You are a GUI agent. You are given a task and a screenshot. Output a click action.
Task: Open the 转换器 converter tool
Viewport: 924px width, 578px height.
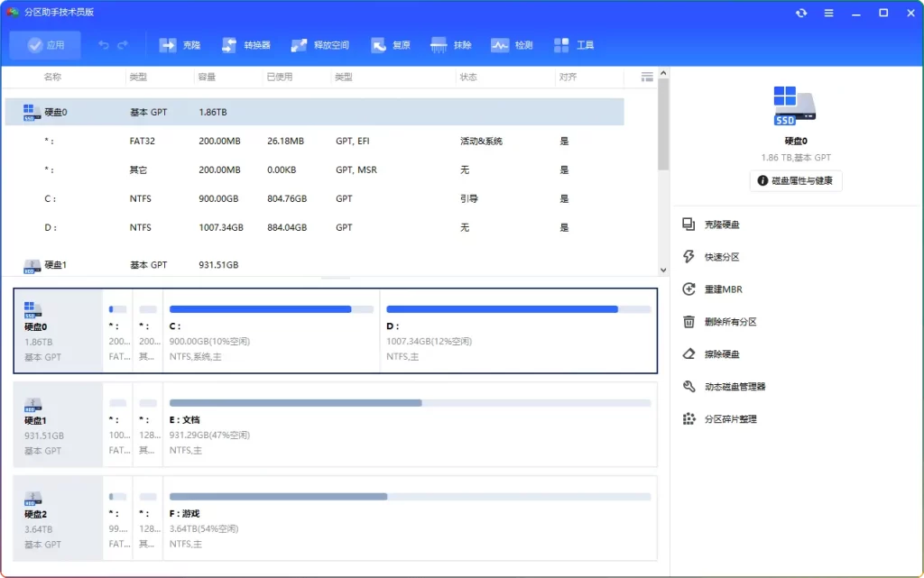tap(245, 45)
